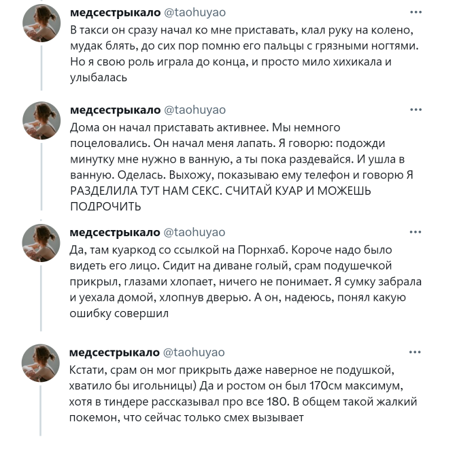Open the more menu on the "Дома он начал" tweet
476x454 pixels.
tap(414, 110)
